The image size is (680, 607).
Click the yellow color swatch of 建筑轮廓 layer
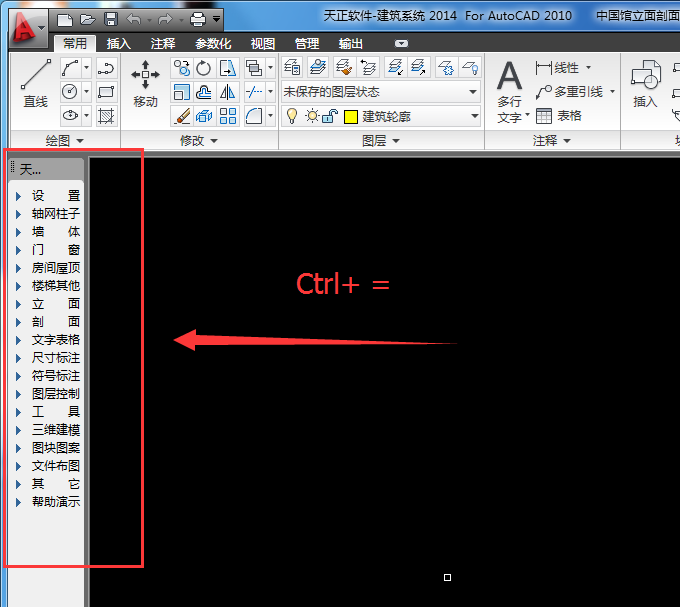coord(350,117)
